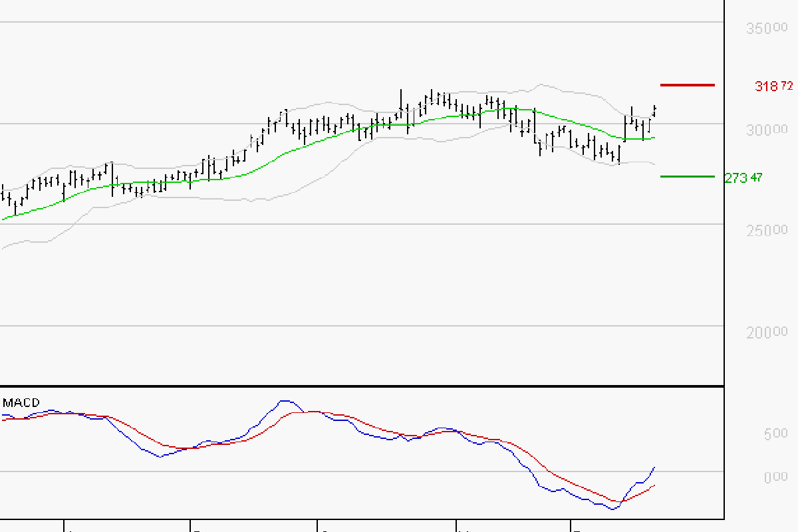Screen dimensions: 798x532
Task: Click the 200.00 price axis label
Action: point(767,332)
